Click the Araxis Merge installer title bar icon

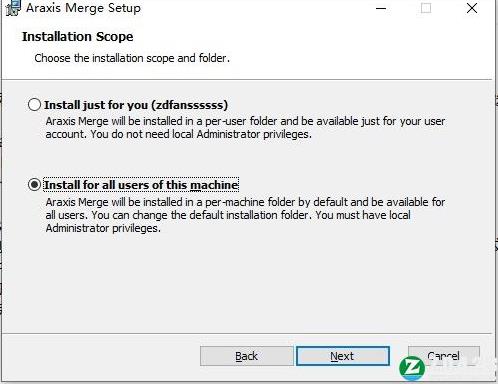[x=13, y=8]
